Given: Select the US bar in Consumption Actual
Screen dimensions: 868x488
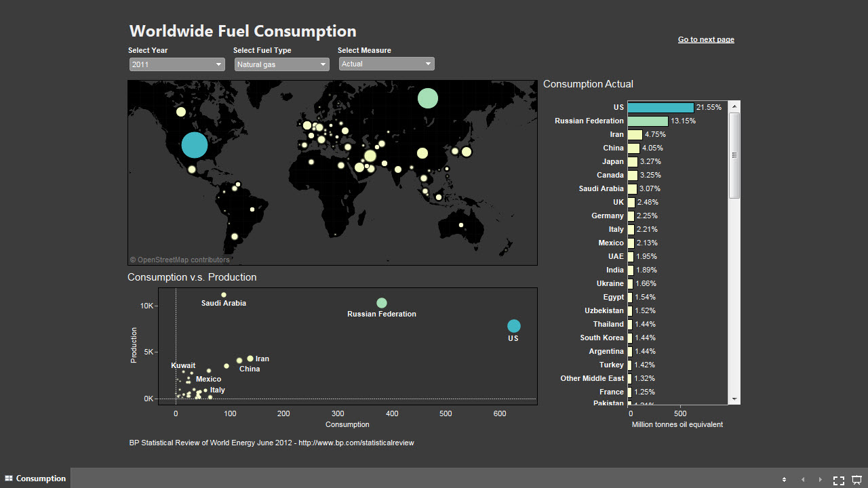Looking at the screenshot, I should [x=660, y=108].
